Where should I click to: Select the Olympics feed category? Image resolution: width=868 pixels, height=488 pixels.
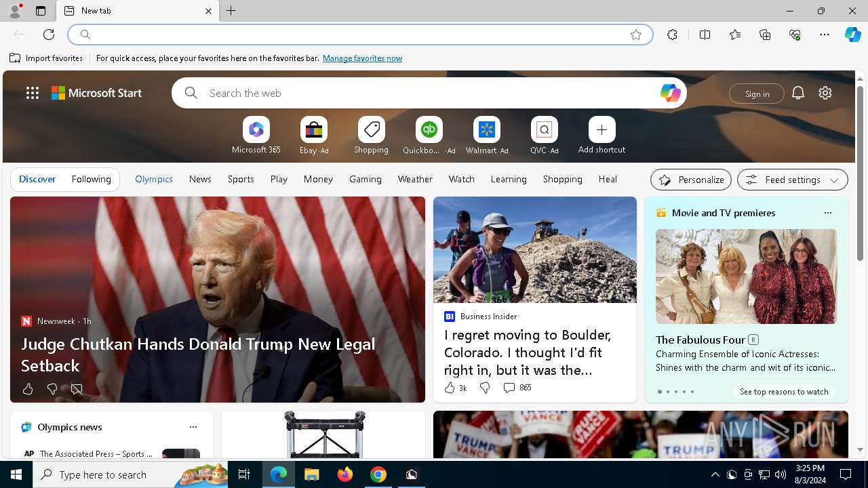click(x=154, y=179)
